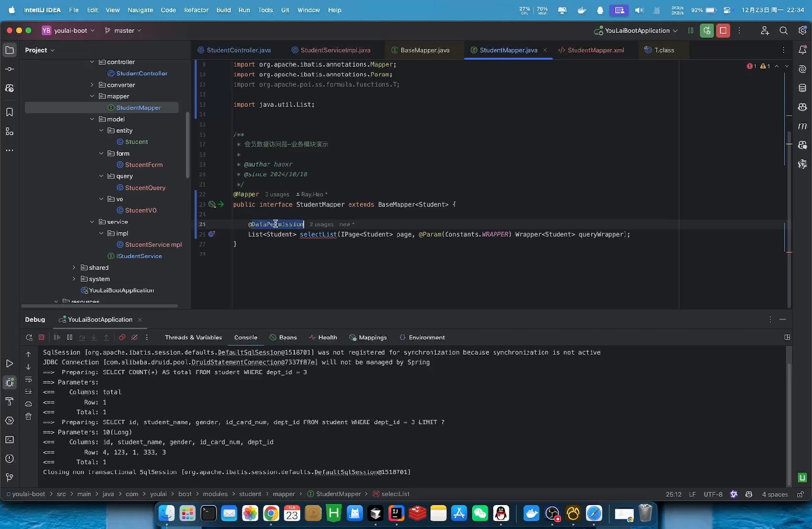Expand the shared folder
Viewport: 812px width, 529px height.
tap(74, 267)
